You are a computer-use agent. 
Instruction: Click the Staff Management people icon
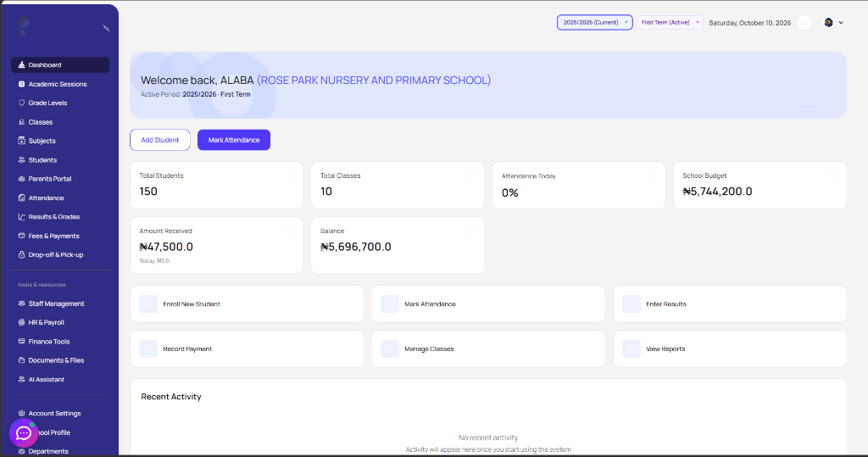point(21,304)
